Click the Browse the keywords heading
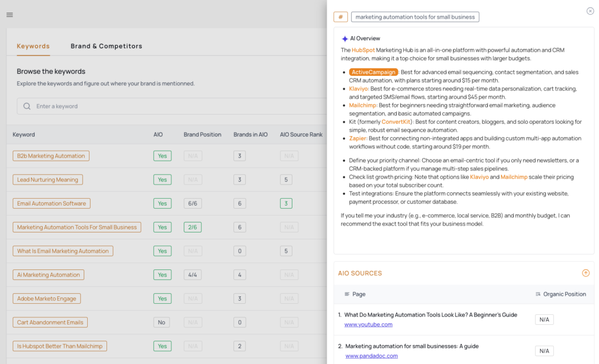The width and height of the screenshot is (599, 364). pos(51,71)
